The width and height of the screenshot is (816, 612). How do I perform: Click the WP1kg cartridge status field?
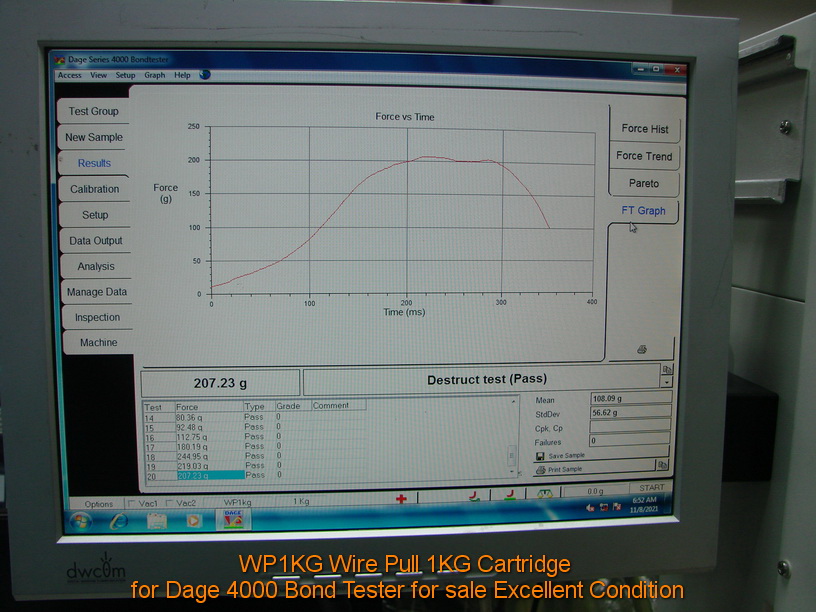tap(237, 502)
